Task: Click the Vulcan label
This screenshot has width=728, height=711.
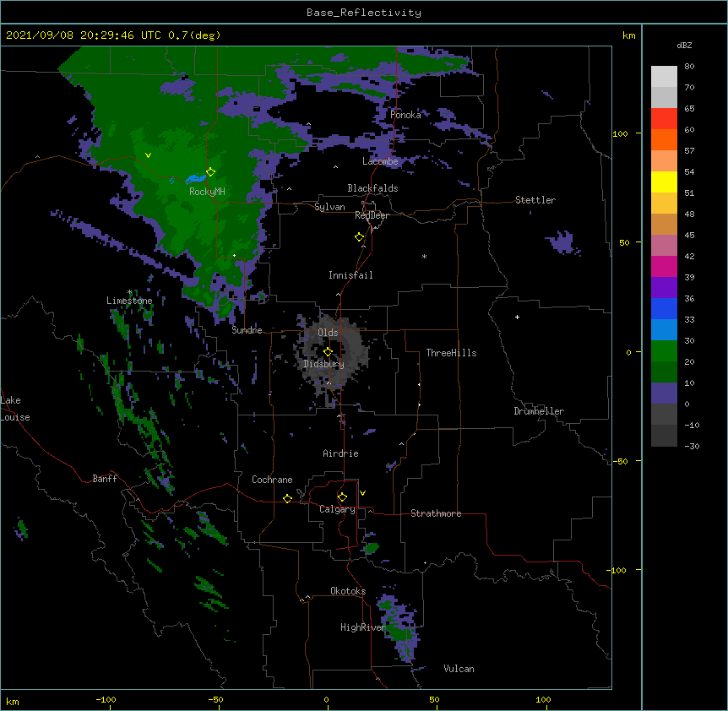Action: pos(459,669)
